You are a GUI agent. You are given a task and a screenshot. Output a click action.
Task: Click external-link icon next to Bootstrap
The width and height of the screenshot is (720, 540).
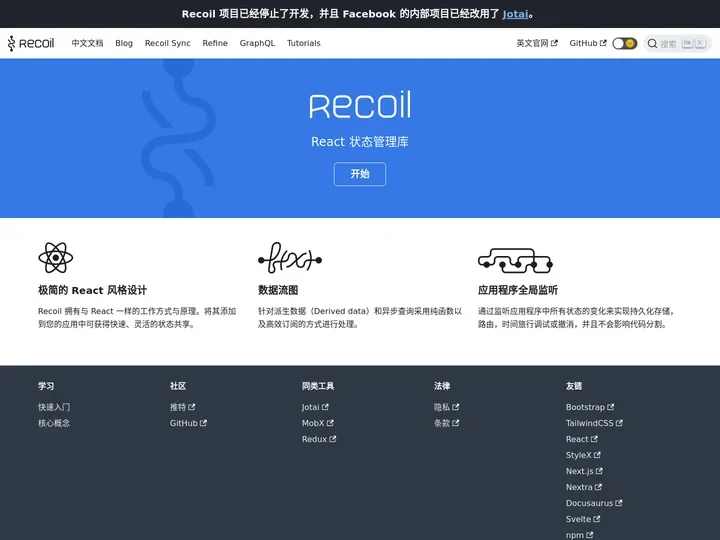tap(611, 407)
